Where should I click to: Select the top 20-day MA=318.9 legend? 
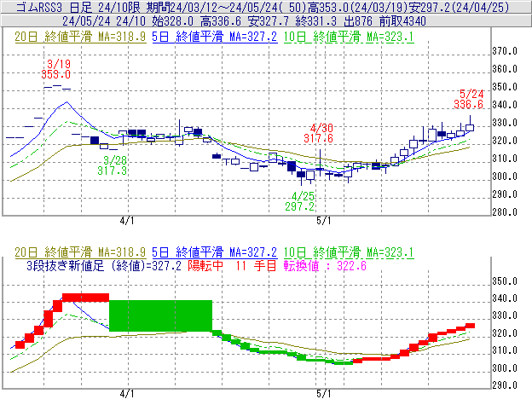click(80, 37)
